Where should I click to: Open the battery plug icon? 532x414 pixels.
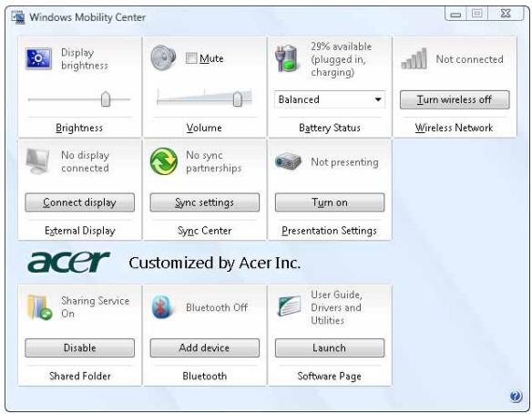[x=288, y=58]
